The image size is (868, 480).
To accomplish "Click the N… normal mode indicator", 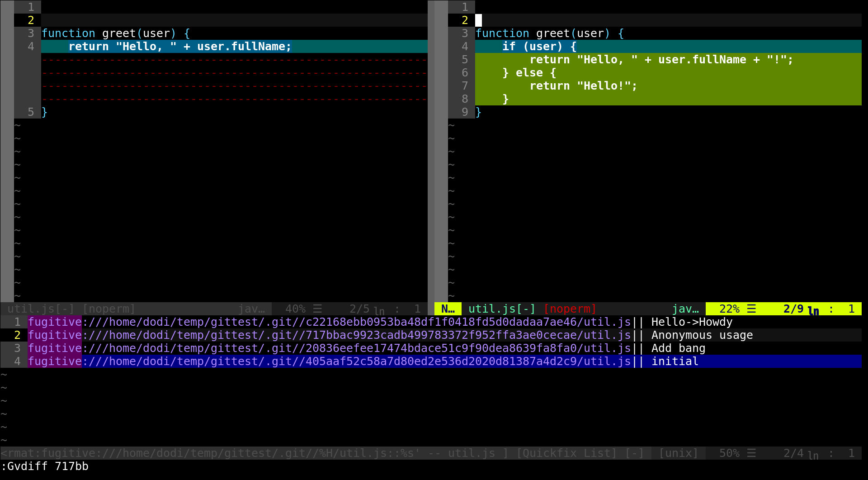I will click(x=448, y=309).
